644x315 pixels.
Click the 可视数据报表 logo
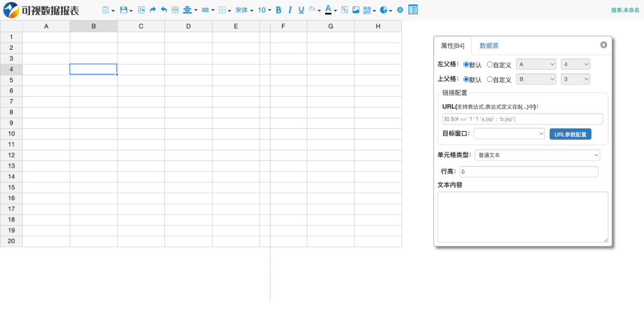click(41, 10)
